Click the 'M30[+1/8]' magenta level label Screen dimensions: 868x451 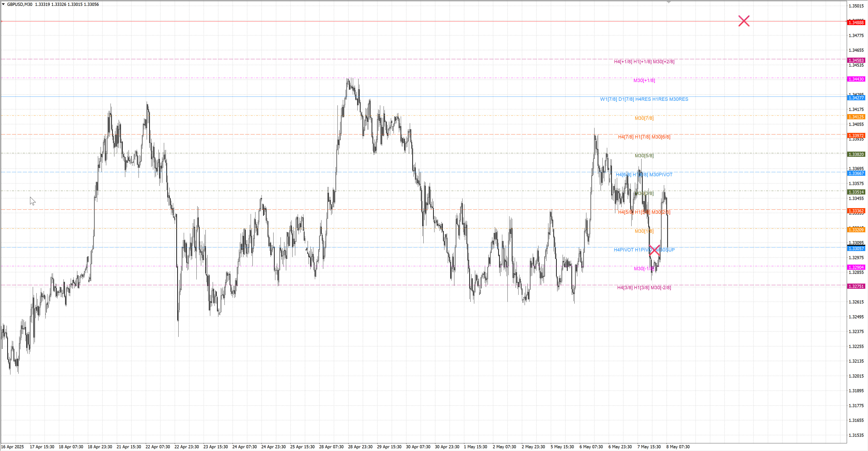pos(644,80)
